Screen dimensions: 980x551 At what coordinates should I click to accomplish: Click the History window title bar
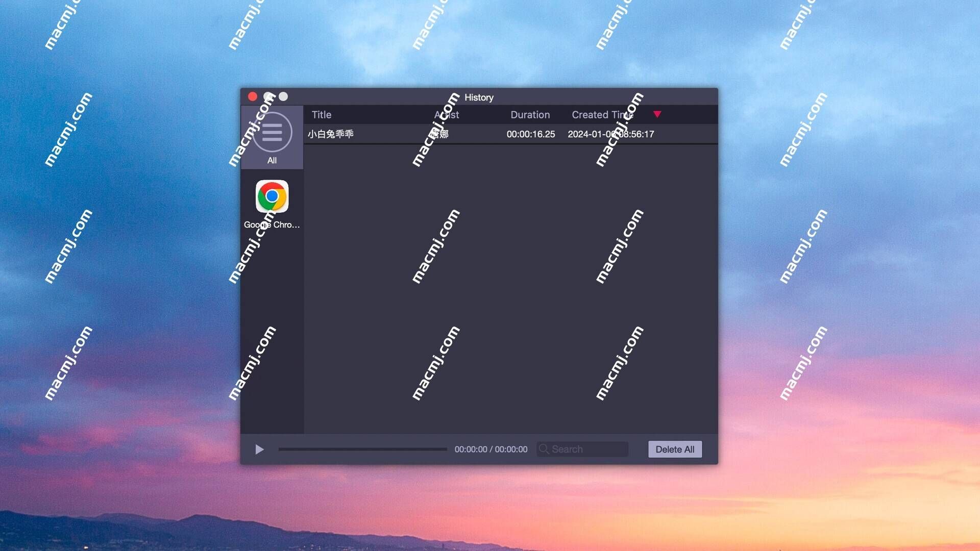click(479, 96)
